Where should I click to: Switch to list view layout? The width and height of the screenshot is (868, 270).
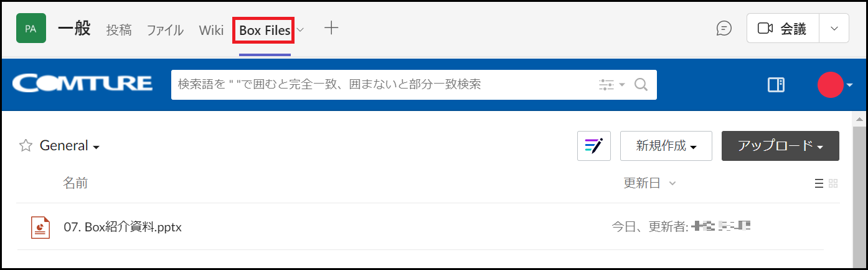coord(819,183)
